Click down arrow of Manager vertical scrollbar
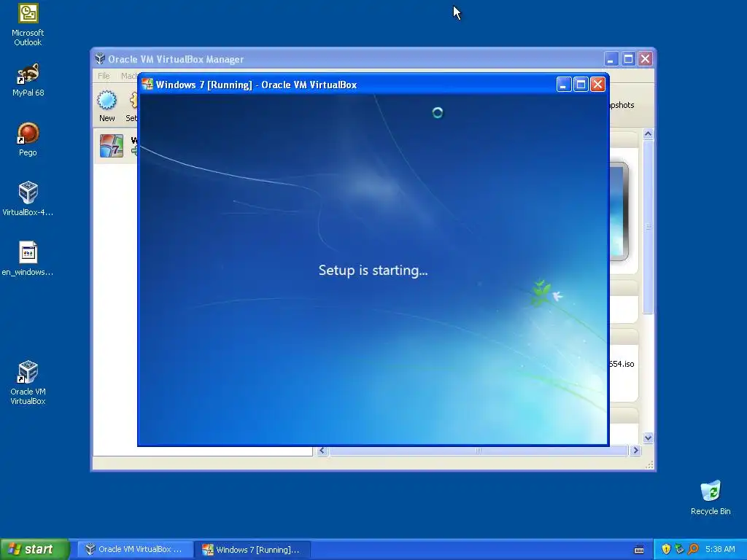Image resolution: width=747 pixels, height=560 pixels. [x=648, y=437]
